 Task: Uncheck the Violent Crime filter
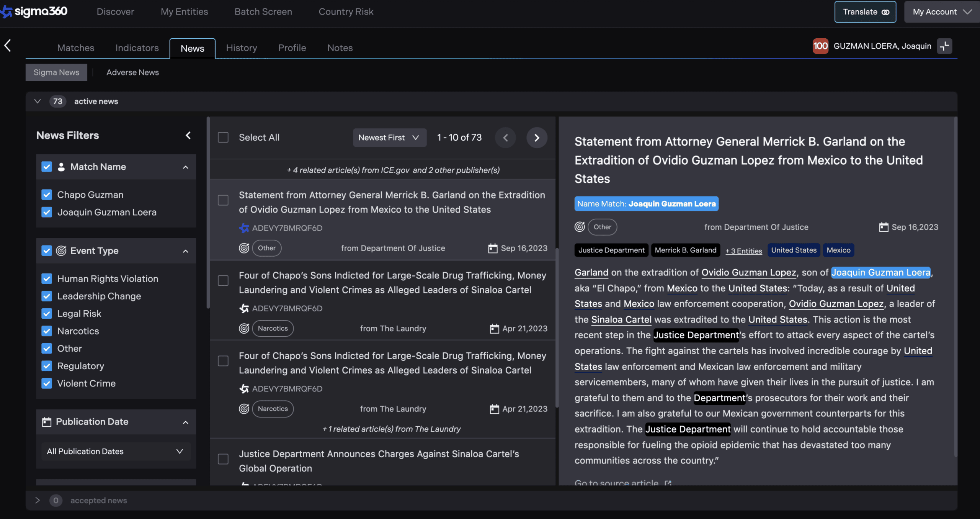click(47, 383)
